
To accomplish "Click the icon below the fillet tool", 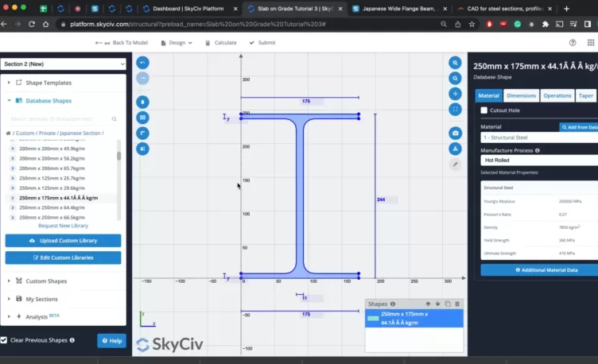I will point(142,149).
